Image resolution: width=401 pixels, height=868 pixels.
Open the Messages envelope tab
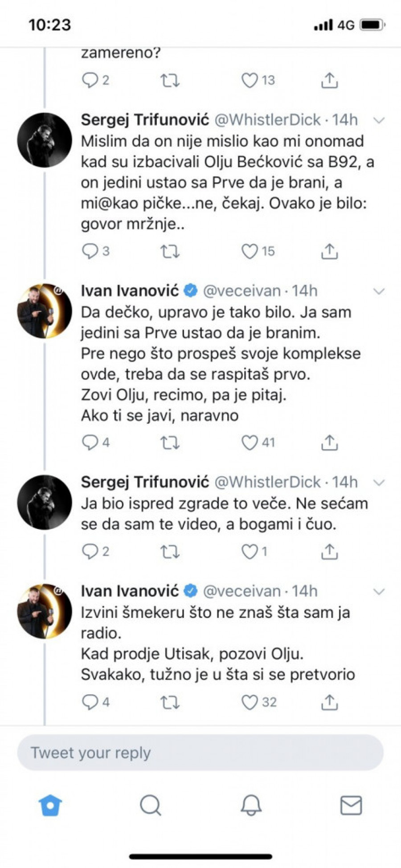tap(351, 806)
